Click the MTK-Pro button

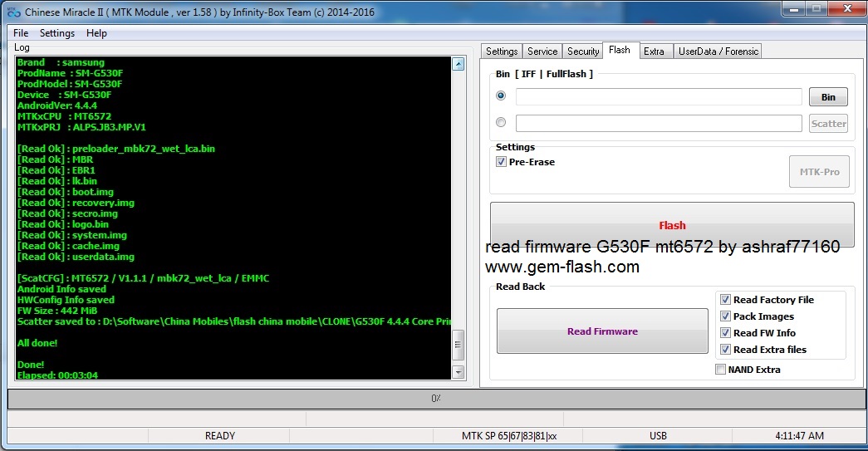click(x=819, y=172)
